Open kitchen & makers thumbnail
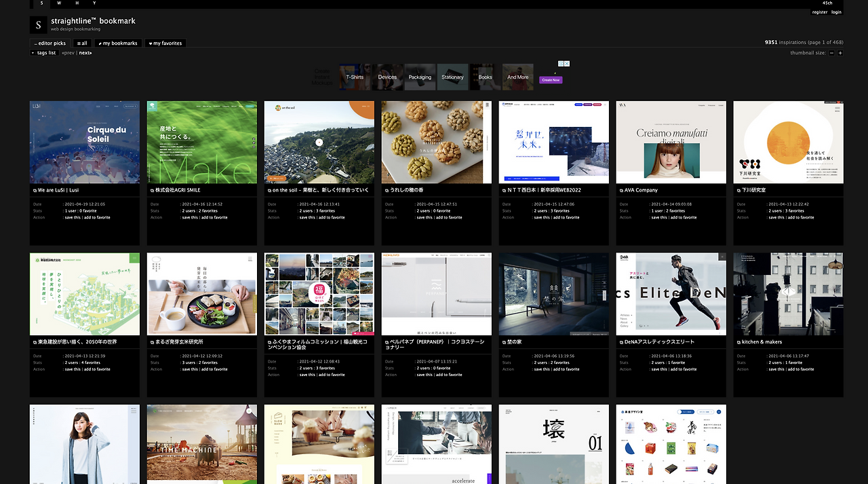Viewport: 868px width, 484px height. [789, 294]
